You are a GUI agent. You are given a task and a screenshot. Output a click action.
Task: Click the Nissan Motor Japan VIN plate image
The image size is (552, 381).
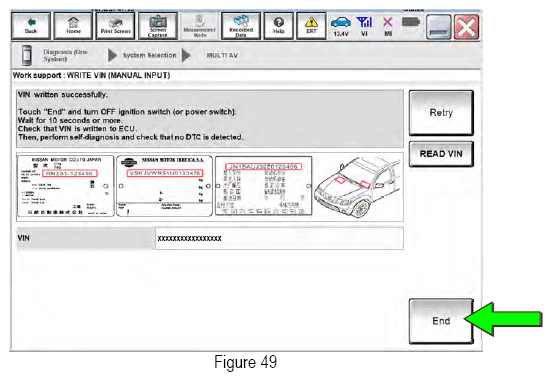65,186
